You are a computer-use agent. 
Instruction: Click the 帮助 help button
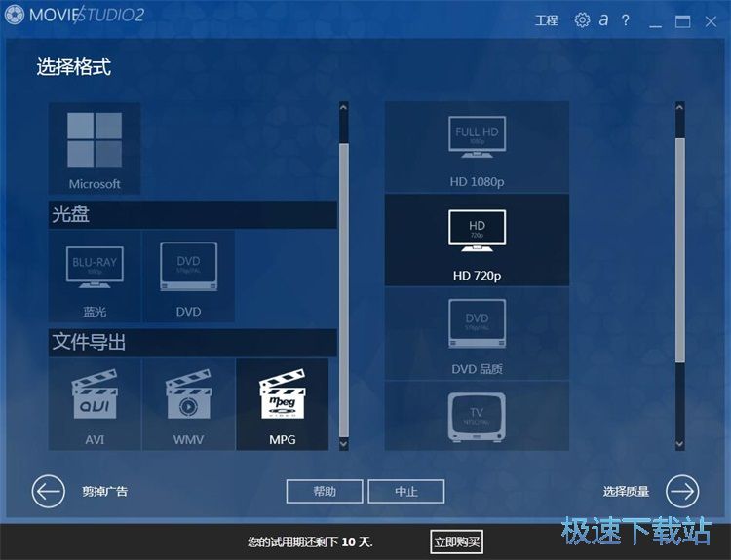point(325,492)
